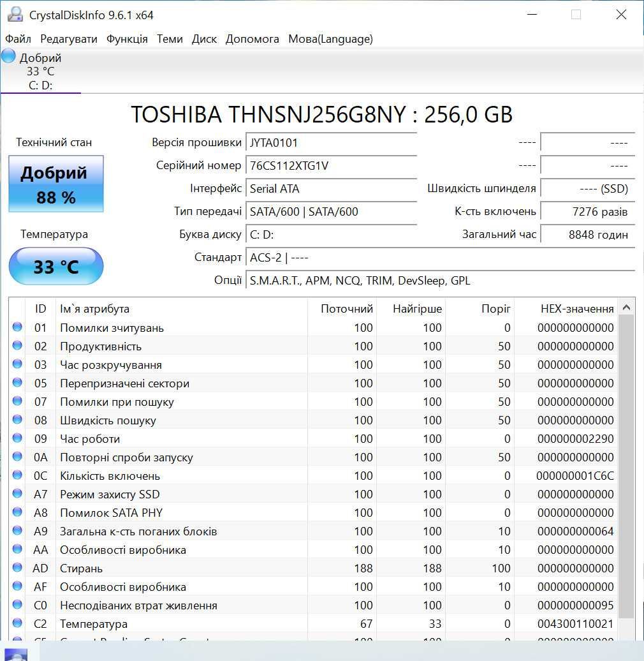Click the Поріг column header
Viewport: 644px width, 661px height.
tap(480, 309)
